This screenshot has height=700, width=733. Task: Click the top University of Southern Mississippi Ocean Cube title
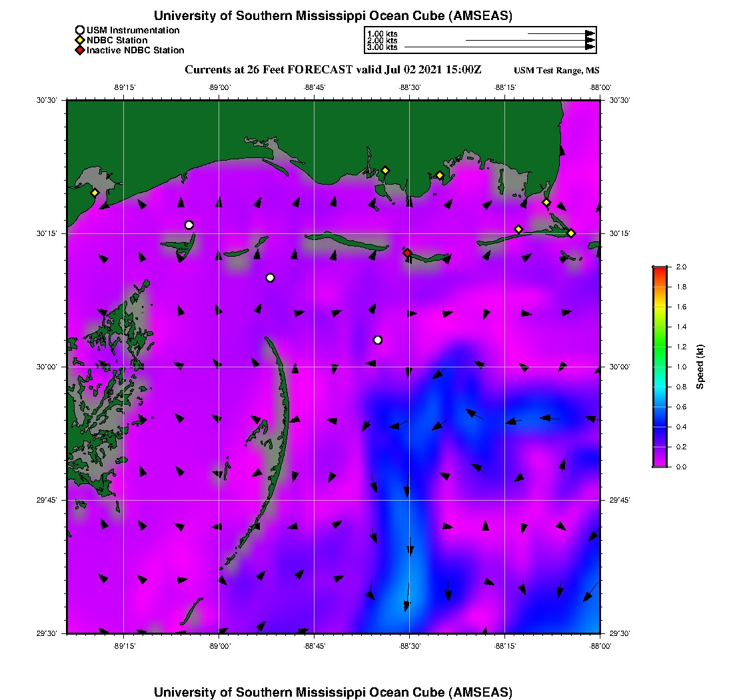pos(333,15)
